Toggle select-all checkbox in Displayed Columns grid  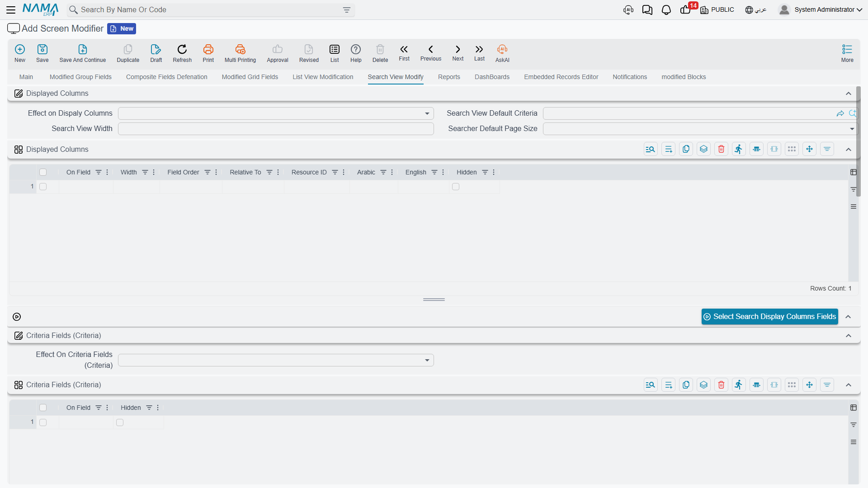(x=43, y=172)
